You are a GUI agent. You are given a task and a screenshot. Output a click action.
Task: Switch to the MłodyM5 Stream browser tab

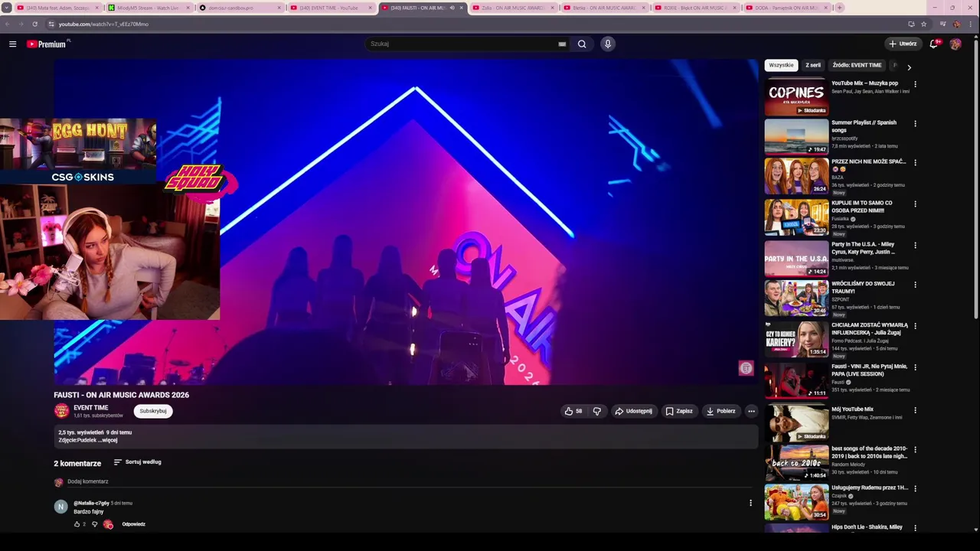click(x=148, y=8)
